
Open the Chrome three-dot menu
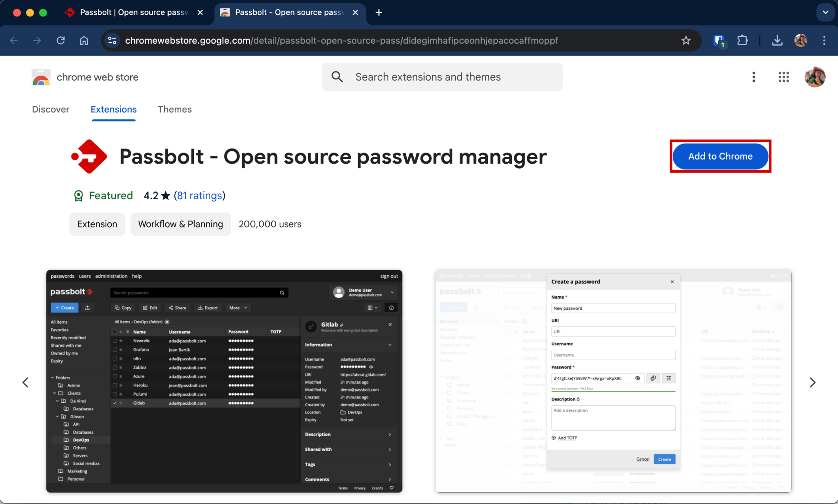point(824,40)
